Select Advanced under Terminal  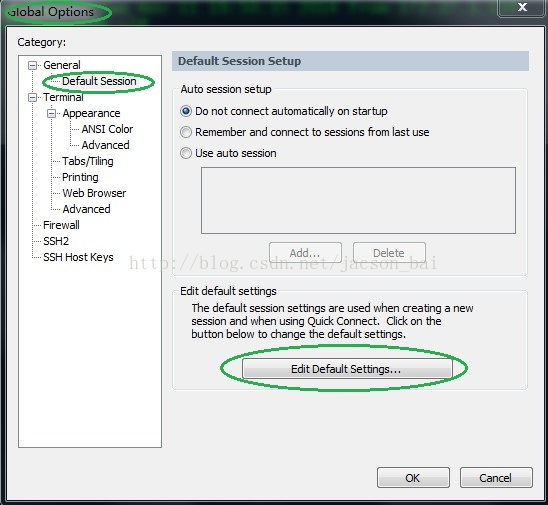(x=86, y=209)
